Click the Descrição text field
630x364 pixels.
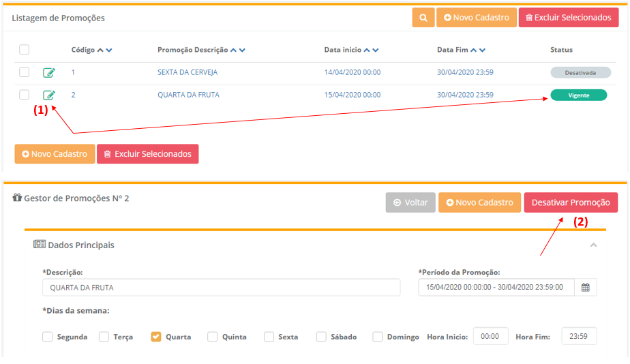click(221, 288)
